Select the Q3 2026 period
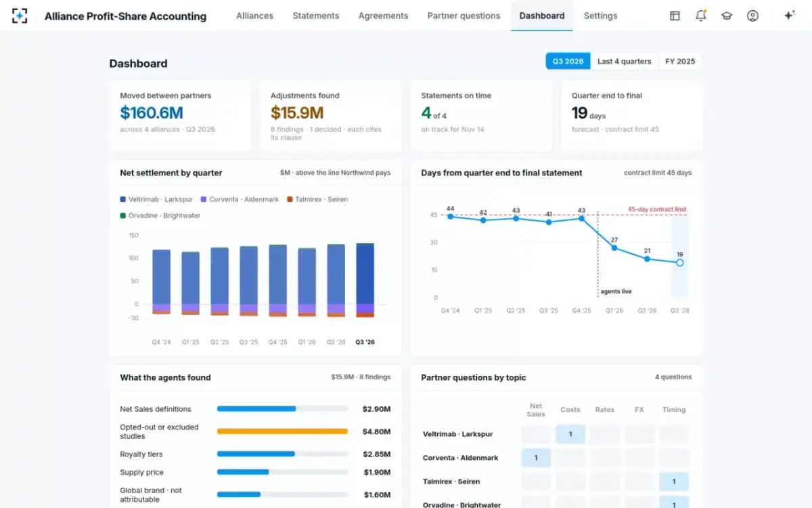 click(568, 61)
